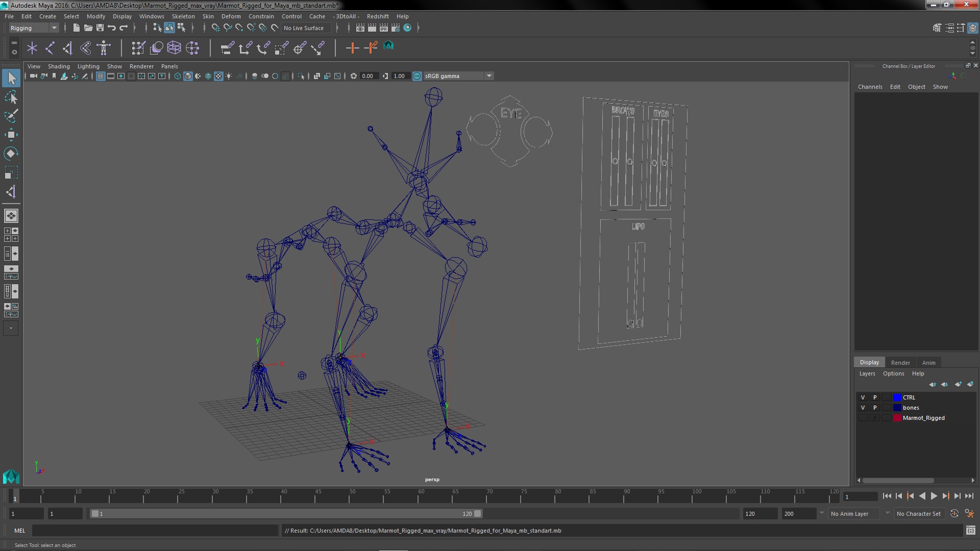Toggle the bones layer visibility V box

pyautogui.click(x=863, y=408)
